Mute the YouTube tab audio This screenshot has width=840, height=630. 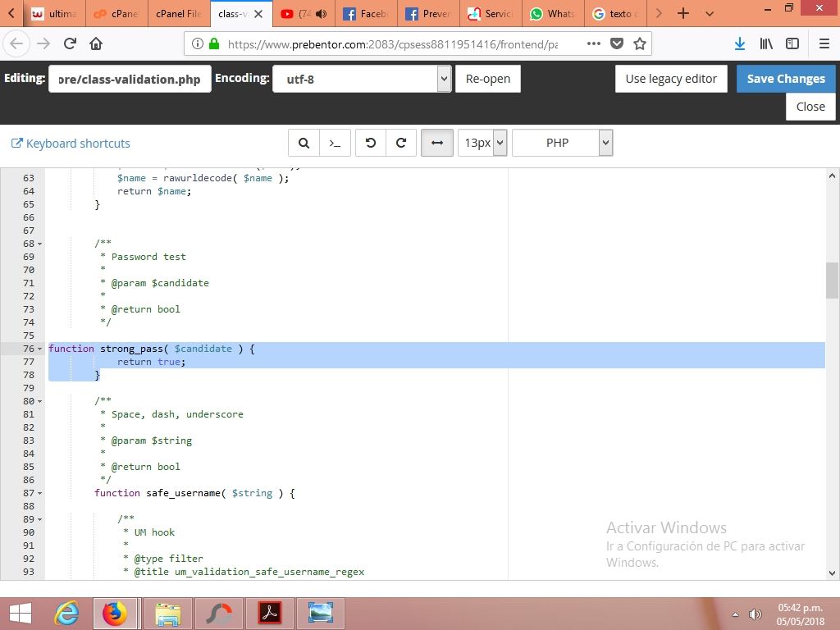[322, 14]
